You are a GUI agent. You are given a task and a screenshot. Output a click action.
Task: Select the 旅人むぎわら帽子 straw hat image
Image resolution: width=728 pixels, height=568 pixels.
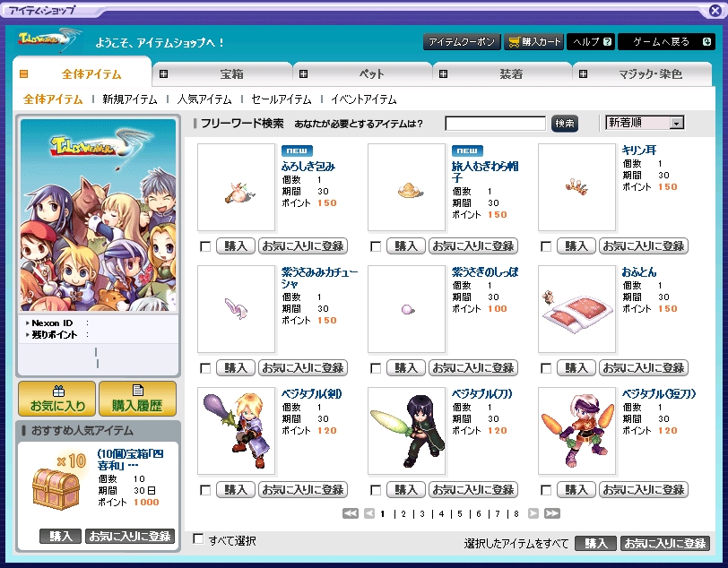click(407, 187)
